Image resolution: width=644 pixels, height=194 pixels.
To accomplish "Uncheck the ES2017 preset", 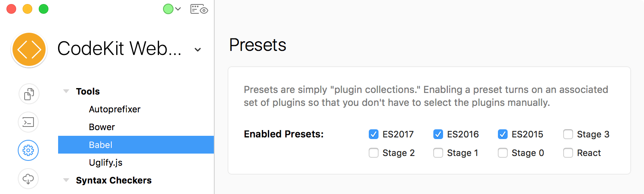I will click(374, 134).
